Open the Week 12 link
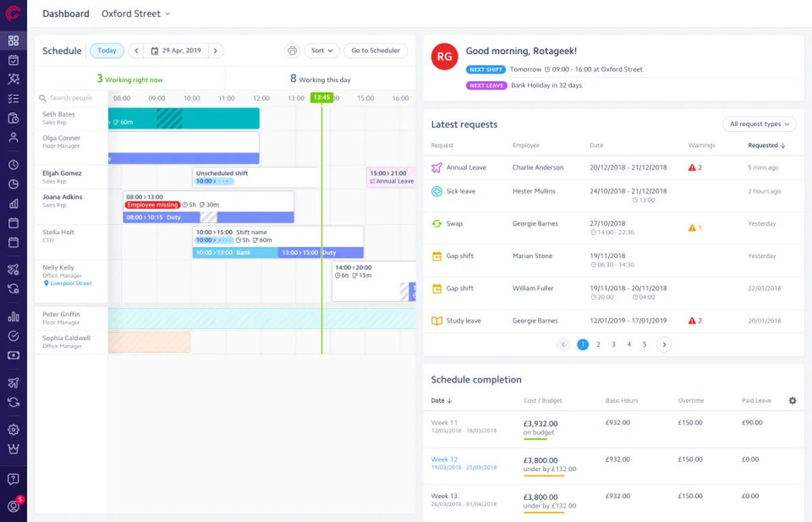Image resolution: width=812 pixels, height=522 pixels. click(x=445, y=459)
